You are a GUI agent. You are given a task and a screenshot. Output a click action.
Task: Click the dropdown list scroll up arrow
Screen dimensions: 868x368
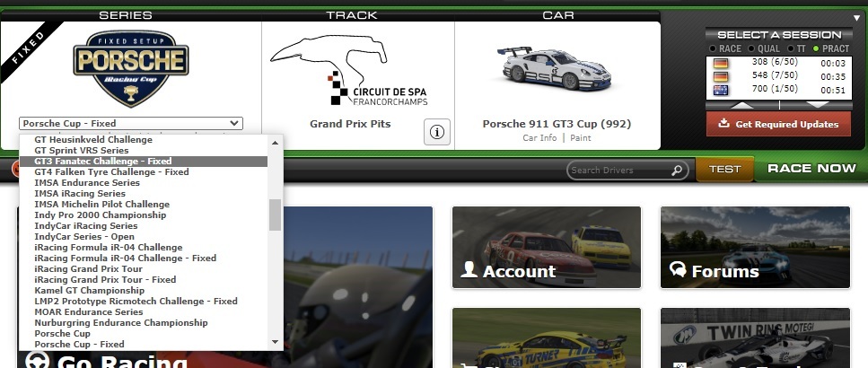(276, 142)
